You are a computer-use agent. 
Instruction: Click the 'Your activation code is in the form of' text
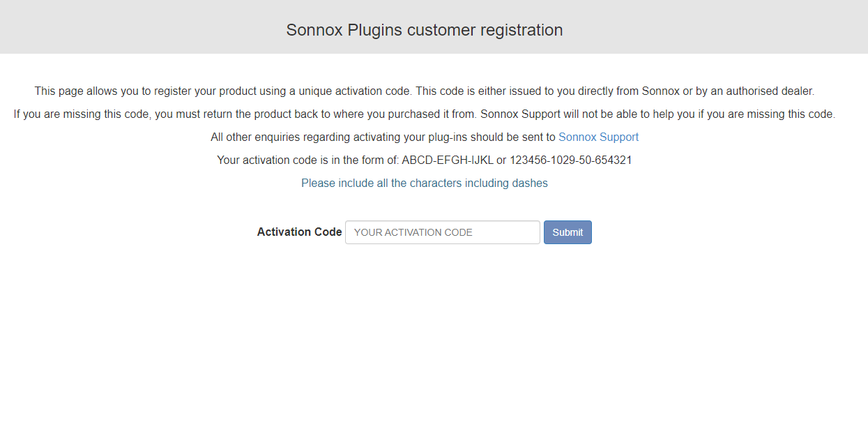point(308,160)
